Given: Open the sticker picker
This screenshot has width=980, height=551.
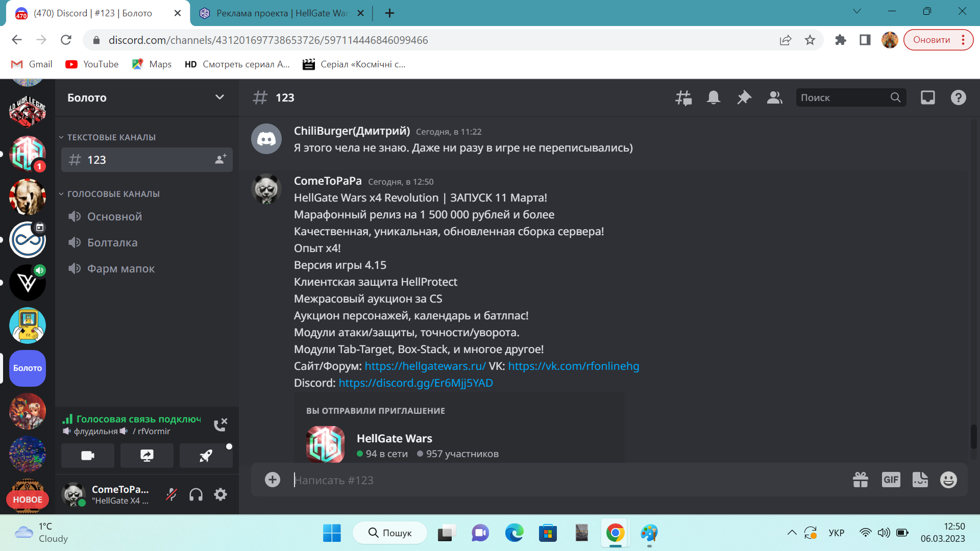Looking at the screenshot, I should 920,480.
